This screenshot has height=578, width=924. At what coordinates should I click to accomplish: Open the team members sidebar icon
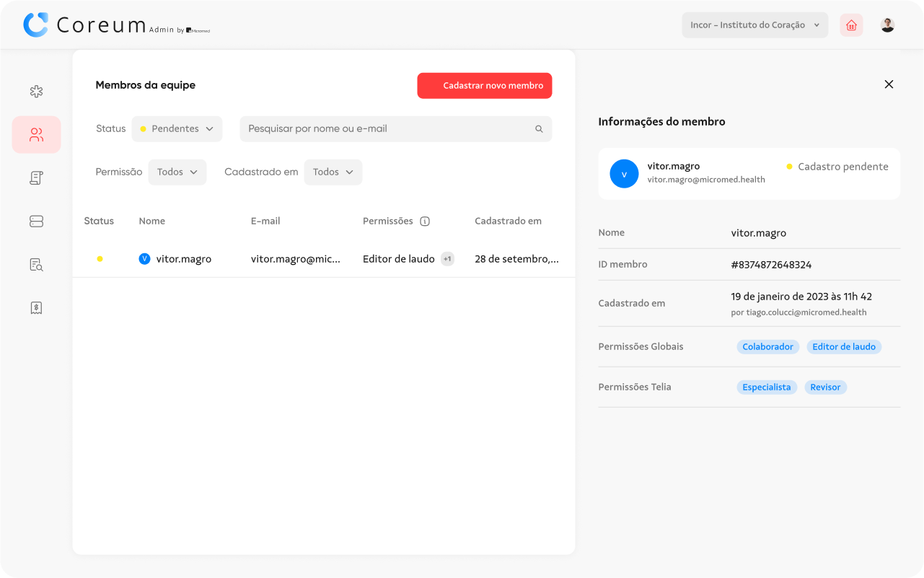pos(36,135)
